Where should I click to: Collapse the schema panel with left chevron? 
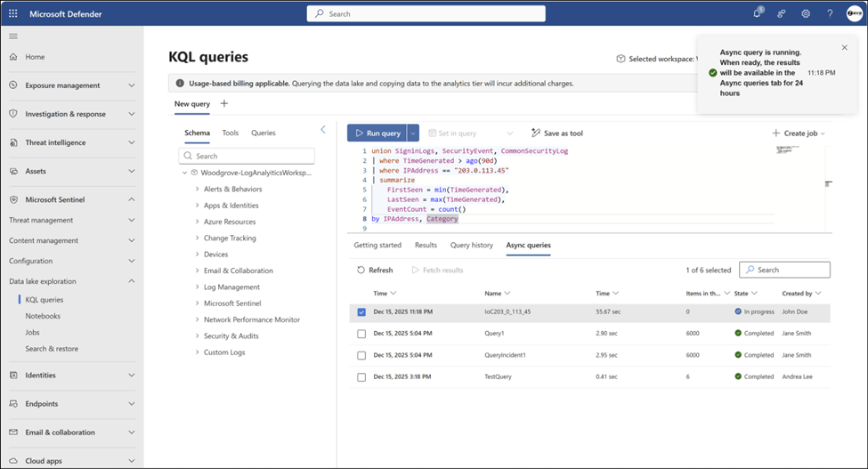[x=323, y=129]
